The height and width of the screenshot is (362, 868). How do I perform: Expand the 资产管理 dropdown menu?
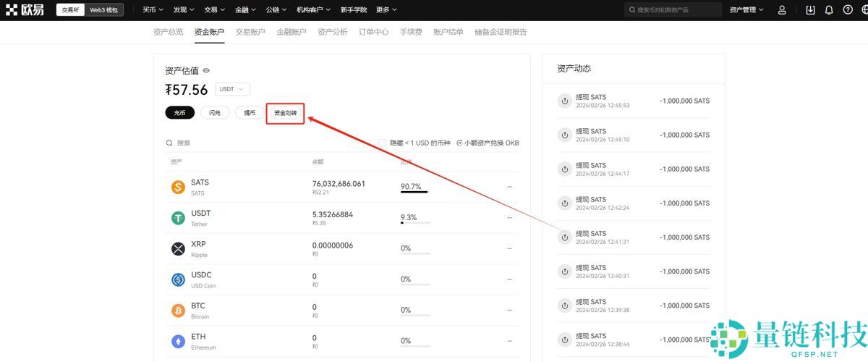[747, 10]
